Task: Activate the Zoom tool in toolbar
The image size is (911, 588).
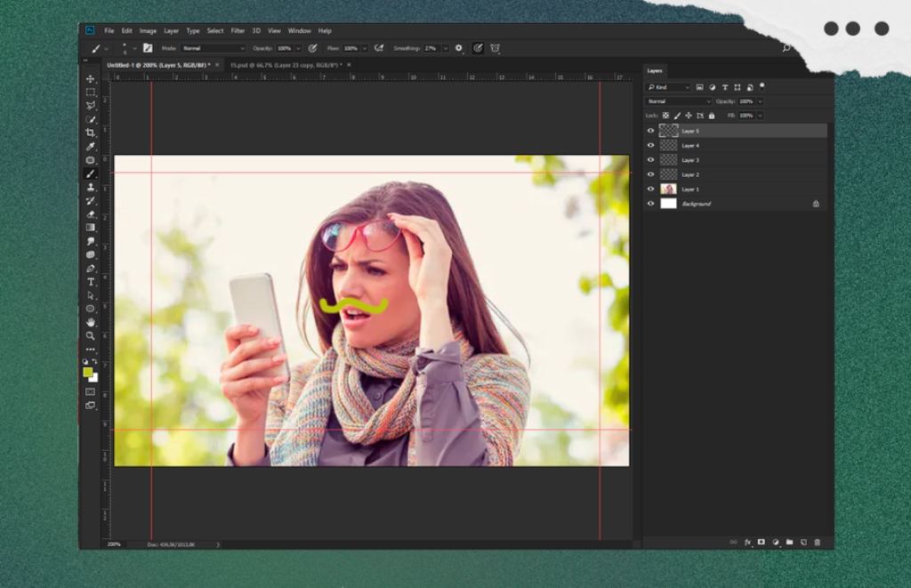Action: [x=90, y=335]
